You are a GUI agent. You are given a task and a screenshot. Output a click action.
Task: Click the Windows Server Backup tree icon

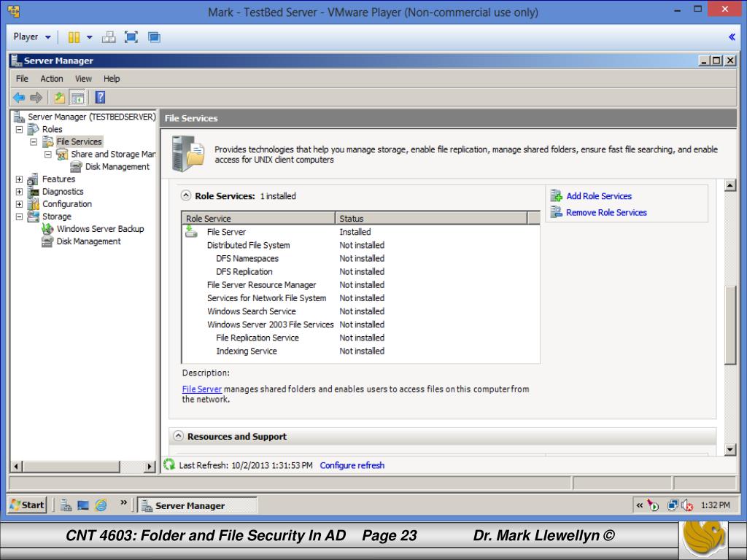point(47,229)
